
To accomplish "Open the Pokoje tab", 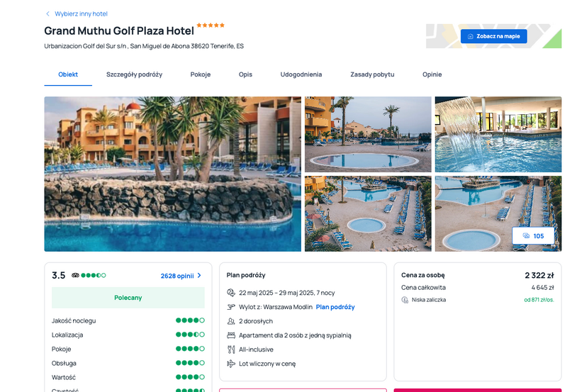I will coord(201,74).
